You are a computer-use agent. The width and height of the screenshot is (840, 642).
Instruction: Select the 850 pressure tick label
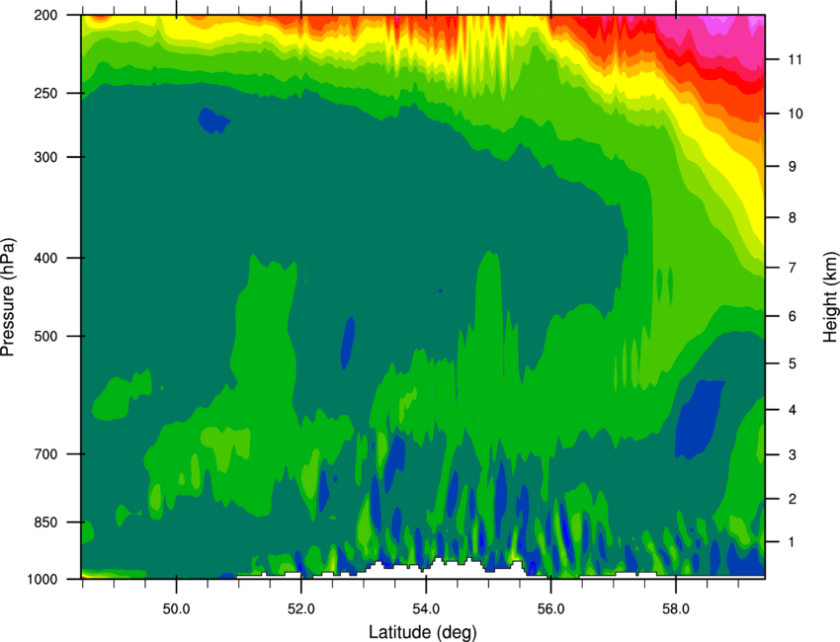click(46, 522)
